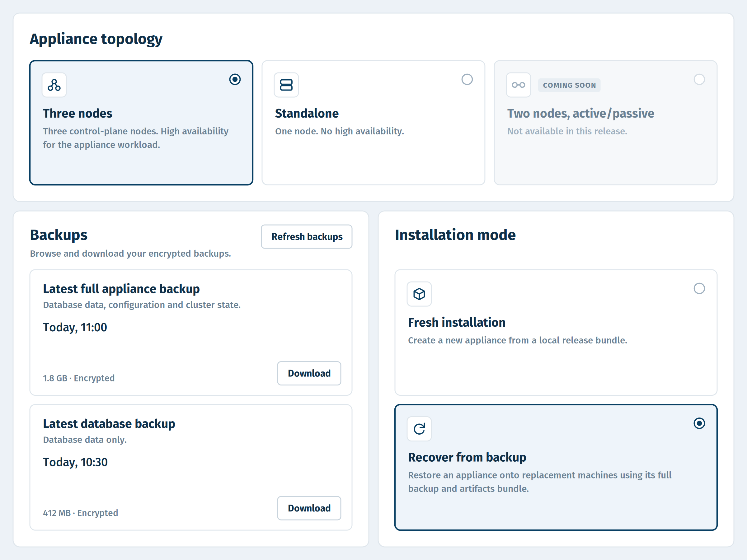Click the "Two nodes, active/passive" title

580,114
